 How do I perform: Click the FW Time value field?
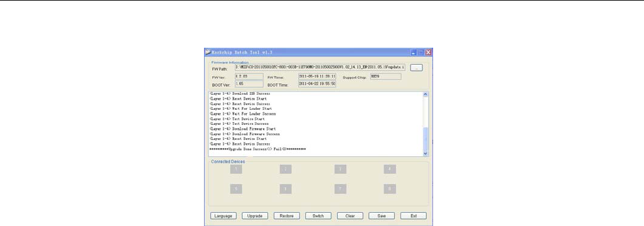coord(317,77)
